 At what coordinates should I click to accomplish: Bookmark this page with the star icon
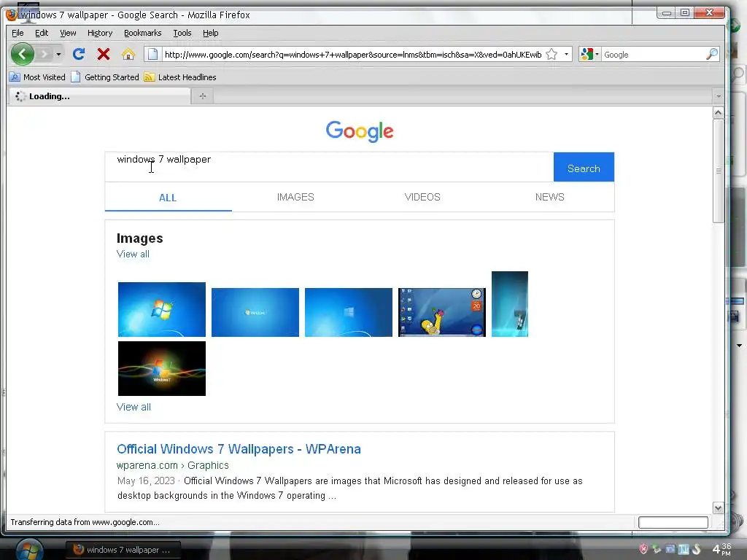pos(551,54)
